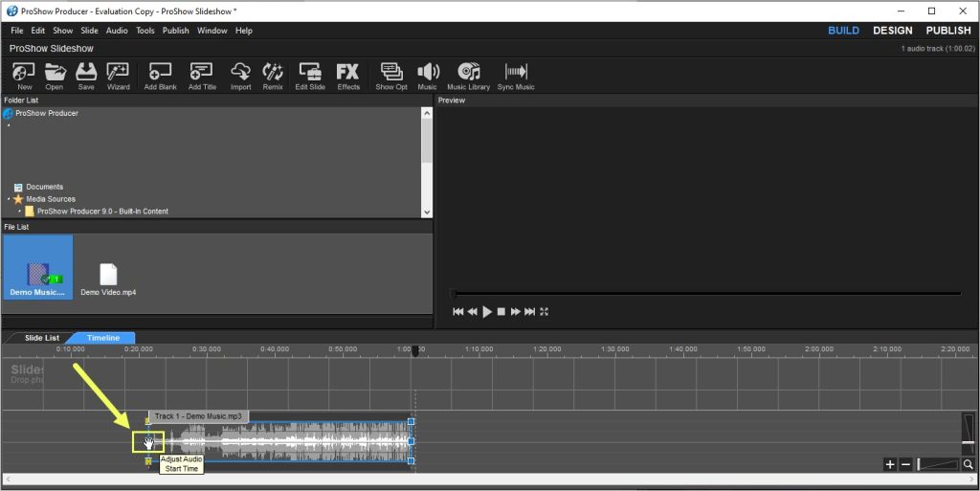This screenshot has height=491, width=980.
Task: Click the vertical waveform zoom slider
Action: click(x=969, y=433)
